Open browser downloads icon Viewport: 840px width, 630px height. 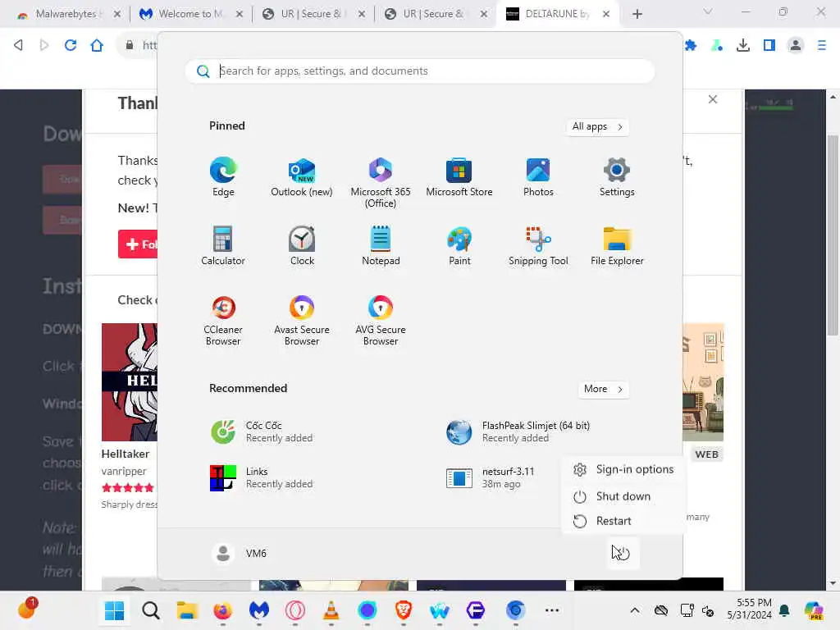743,46
